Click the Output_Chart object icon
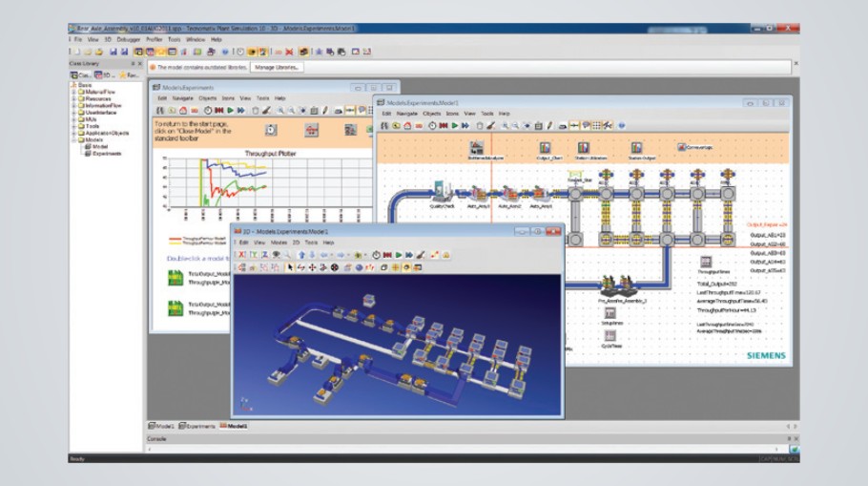868x486 pixels. pyautogui.click(x=545, y=148)
